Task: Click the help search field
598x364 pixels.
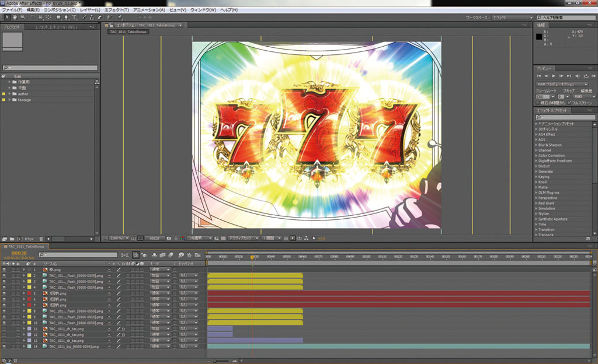Action: [x=566, y=17]
